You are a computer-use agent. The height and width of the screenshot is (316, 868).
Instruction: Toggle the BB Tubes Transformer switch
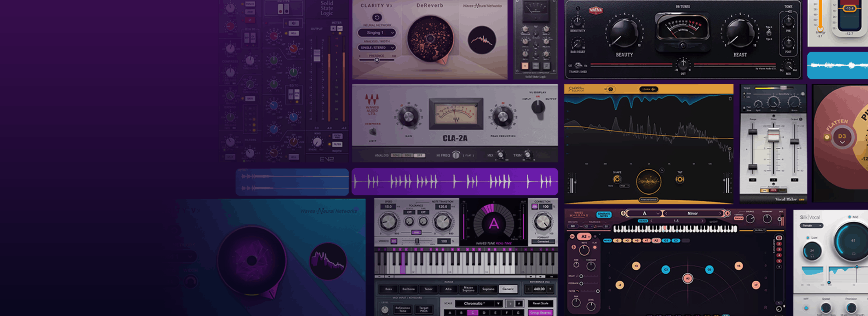tap(578, 65)
